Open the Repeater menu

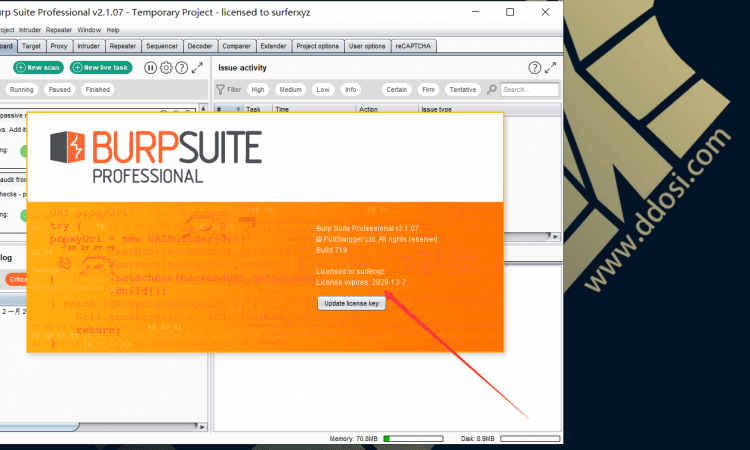coord(59,30)
